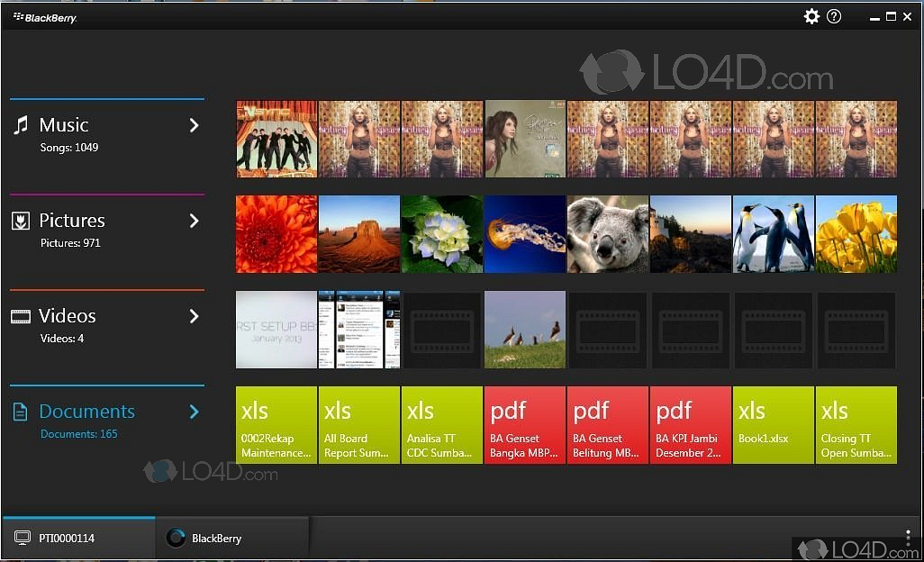Image resolution: width=924 pixels, height=562 pixels.
Task: Open the Documents category label
Action: [x=86, y=412]
